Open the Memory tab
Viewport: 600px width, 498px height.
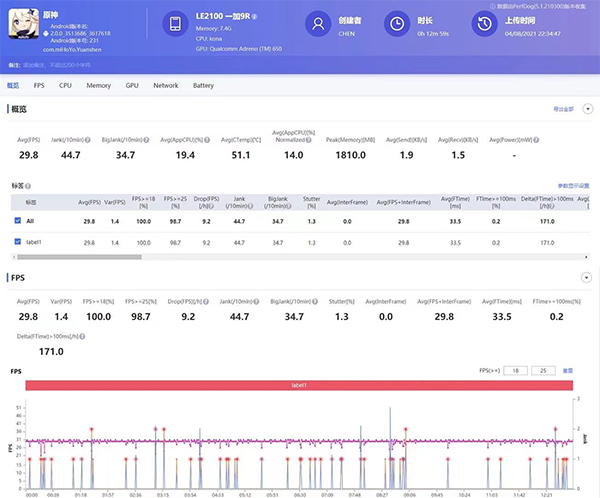[98, 86]
